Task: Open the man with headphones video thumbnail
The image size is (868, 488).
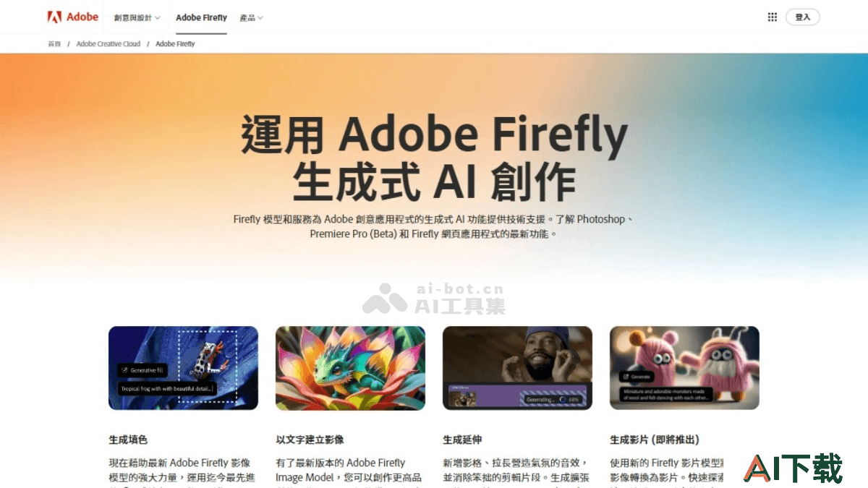Action: point(517,368)
